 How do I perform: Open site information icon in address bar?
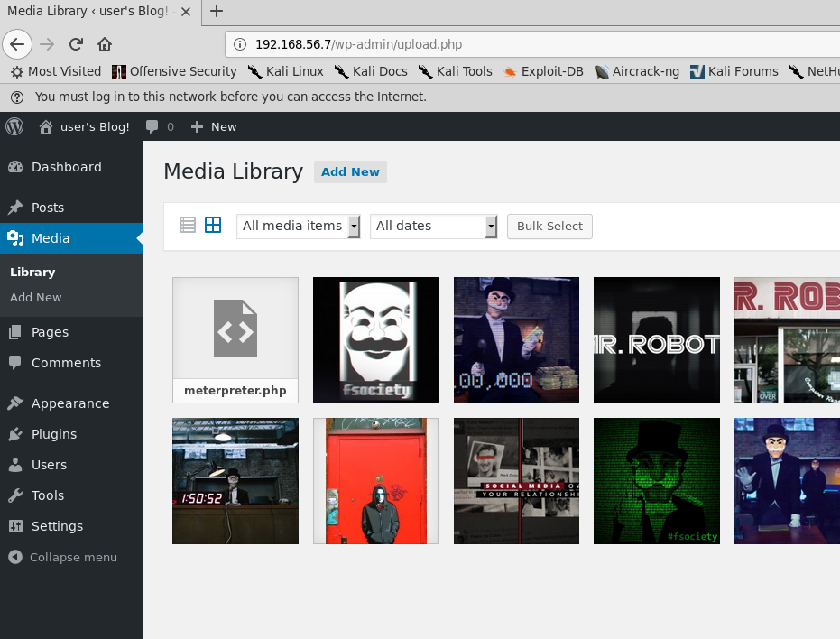click(x=240, y=44)
